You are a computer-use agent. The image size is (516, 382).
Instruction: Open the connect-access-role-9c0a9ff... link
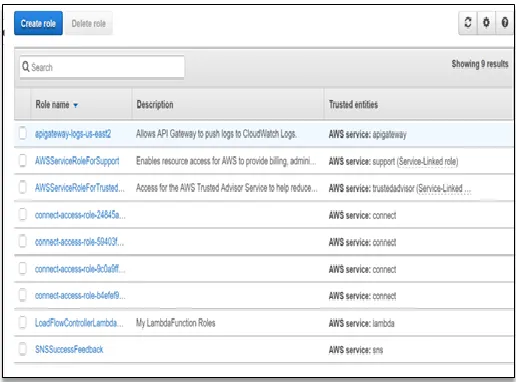(x=80, y=269)
